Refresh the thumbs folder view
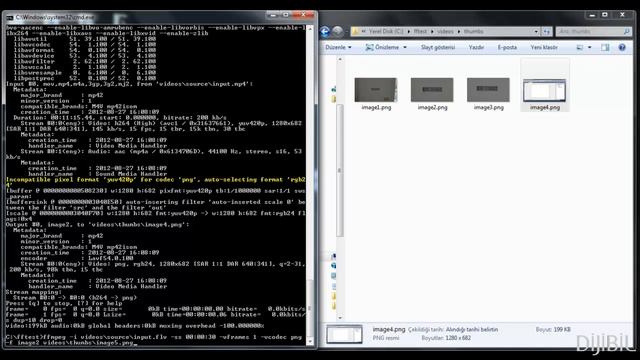Viewport: 640px width, 360px height. coord(547,31)
